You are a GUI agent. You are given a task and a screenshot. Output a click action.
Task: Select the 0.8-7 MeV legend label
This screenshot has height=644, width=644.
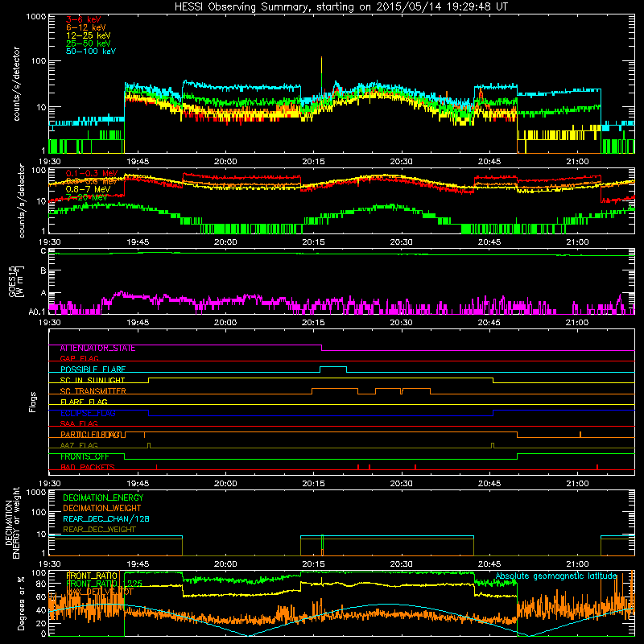pos(89,189)
